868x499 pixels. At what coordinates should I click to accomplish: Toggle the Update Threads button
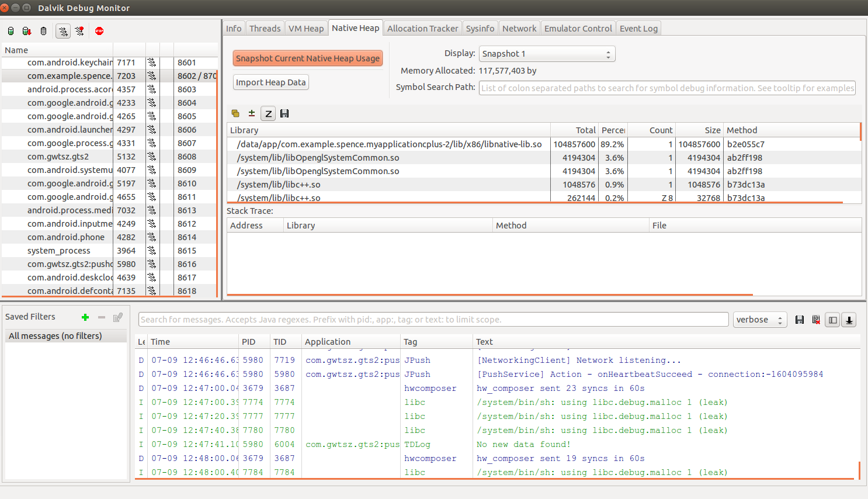point(63,31)
